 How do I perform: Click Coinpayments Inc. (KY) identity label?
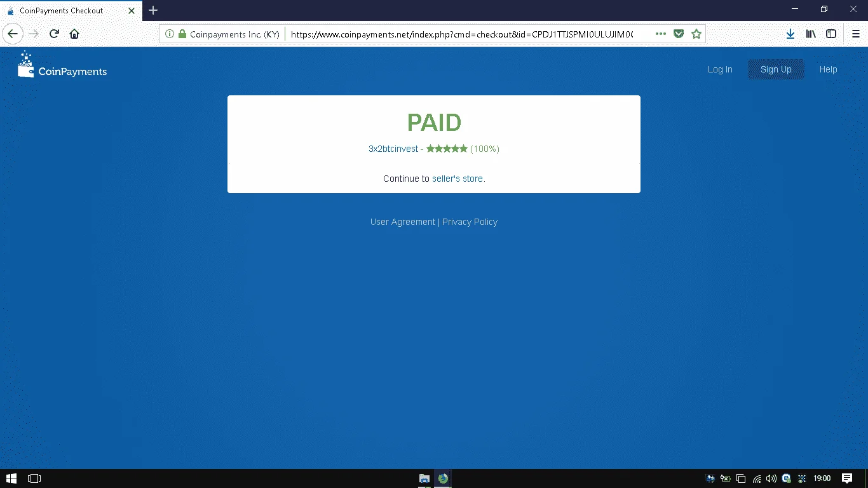pyautogui.click(x=234, y=34)
